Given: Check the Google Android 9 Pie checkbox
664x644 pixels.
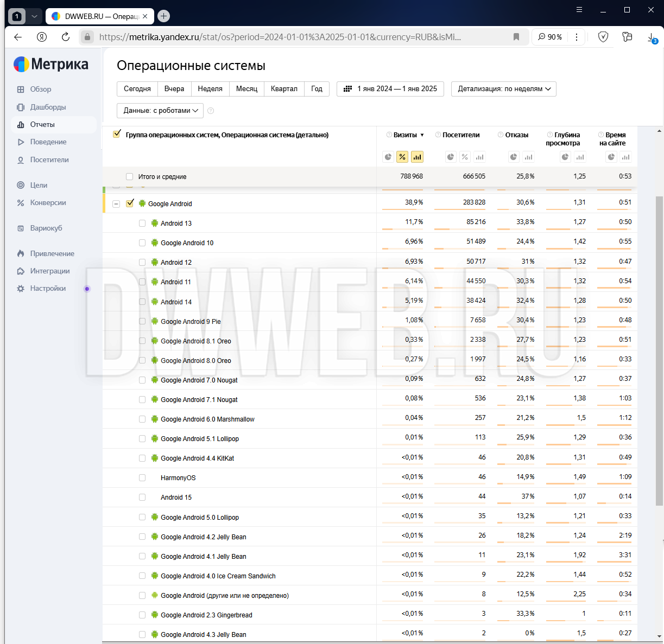Looking at the screenshot, I should [x=142, y=321].
